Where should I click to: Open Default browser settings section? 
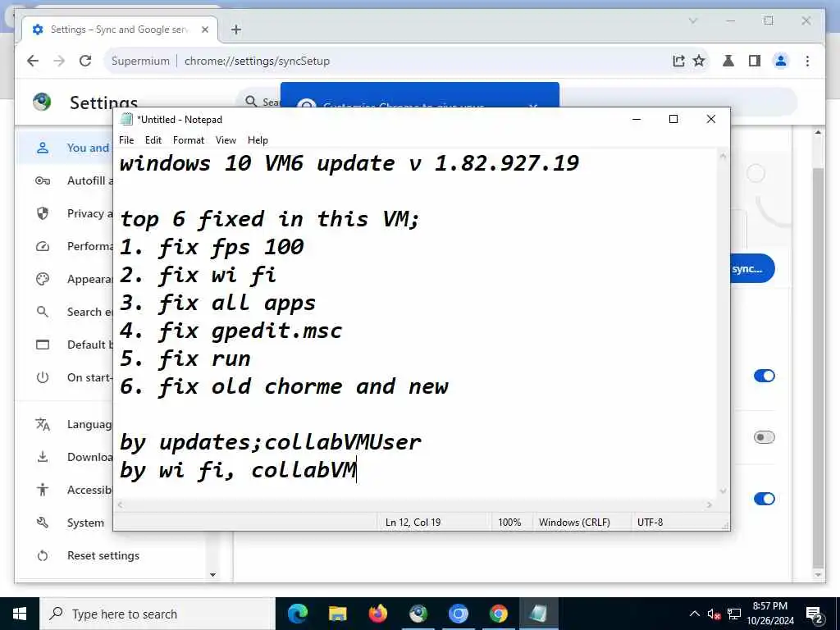(64, 345)
